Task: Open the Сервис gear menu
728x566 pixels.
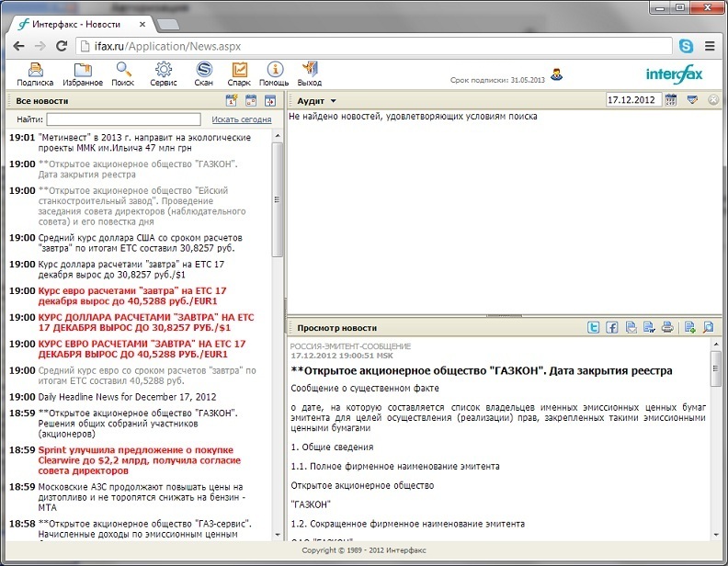Action: 164,74
